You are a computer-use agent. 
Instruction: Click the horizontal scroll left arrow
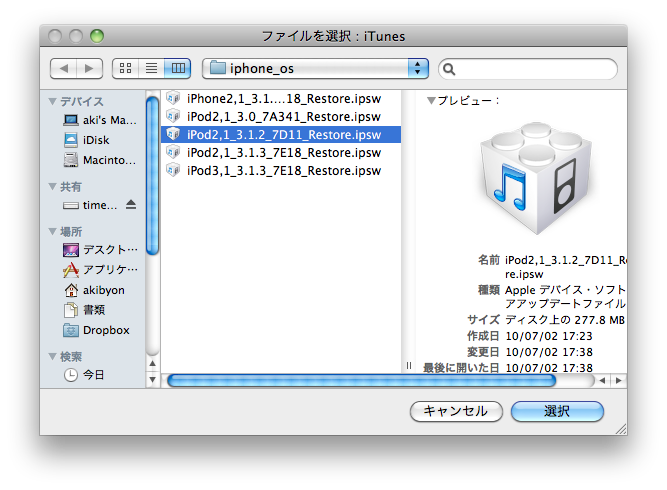pos(602,381)
